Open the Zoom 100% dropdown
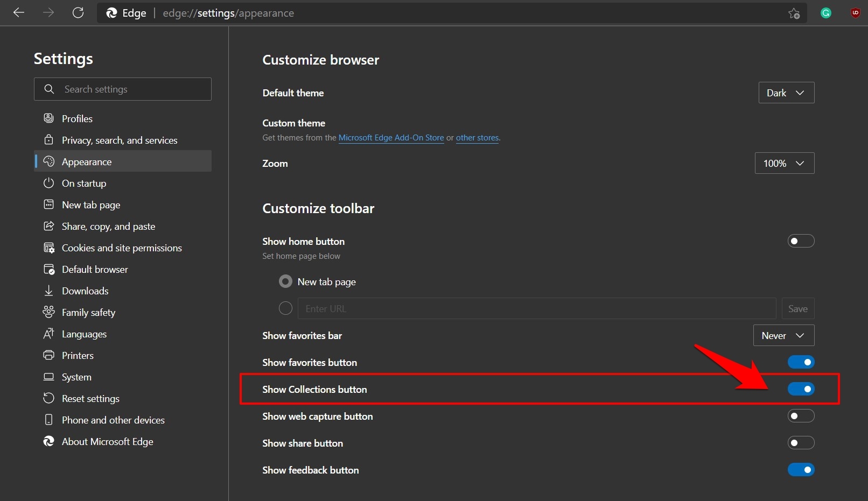Image resolution: width=868 pixels, height=501 pixels. pos(785,163)
